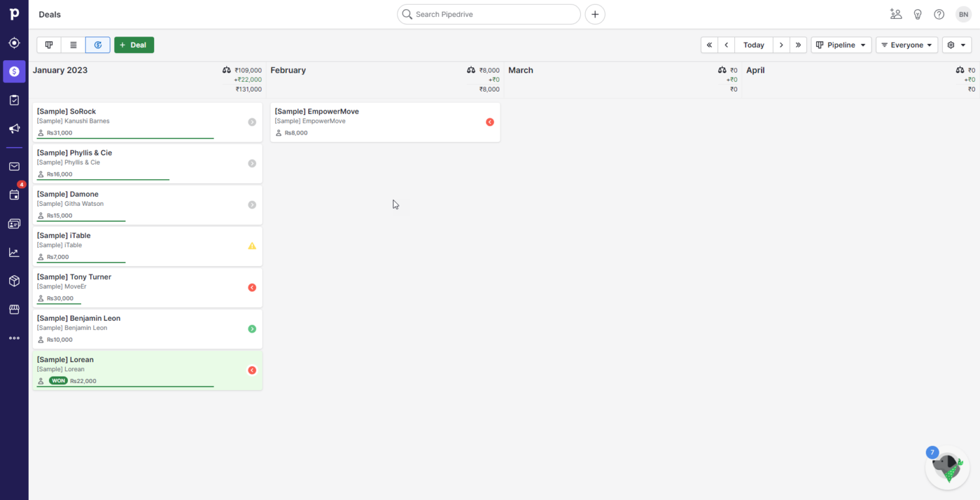Click the Rs31,000 value on SoRock
The height and width of the screenshot is (500, 980).
pyautogui.click(x=59, y=133)
